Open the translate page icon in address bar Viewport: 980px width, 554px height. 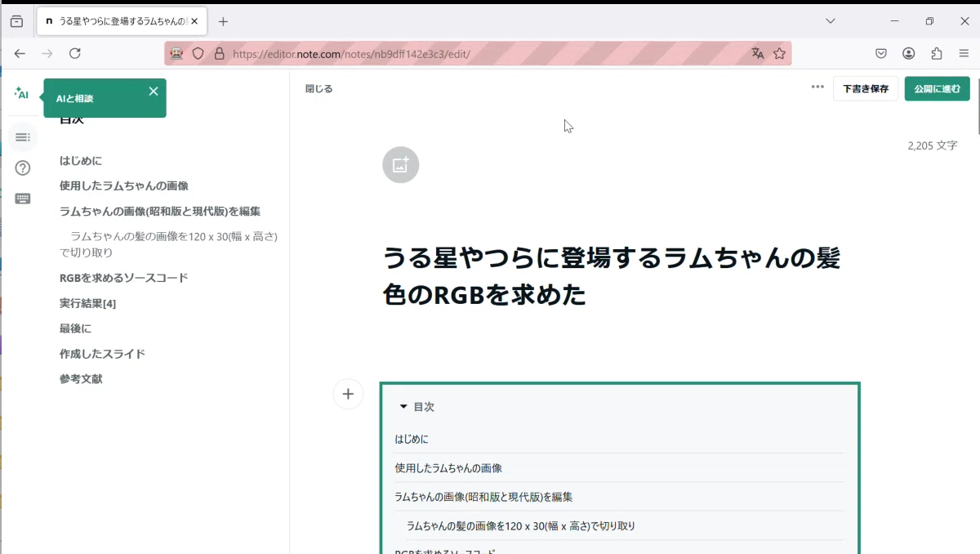pyautogui.click(x=758, y=53)
